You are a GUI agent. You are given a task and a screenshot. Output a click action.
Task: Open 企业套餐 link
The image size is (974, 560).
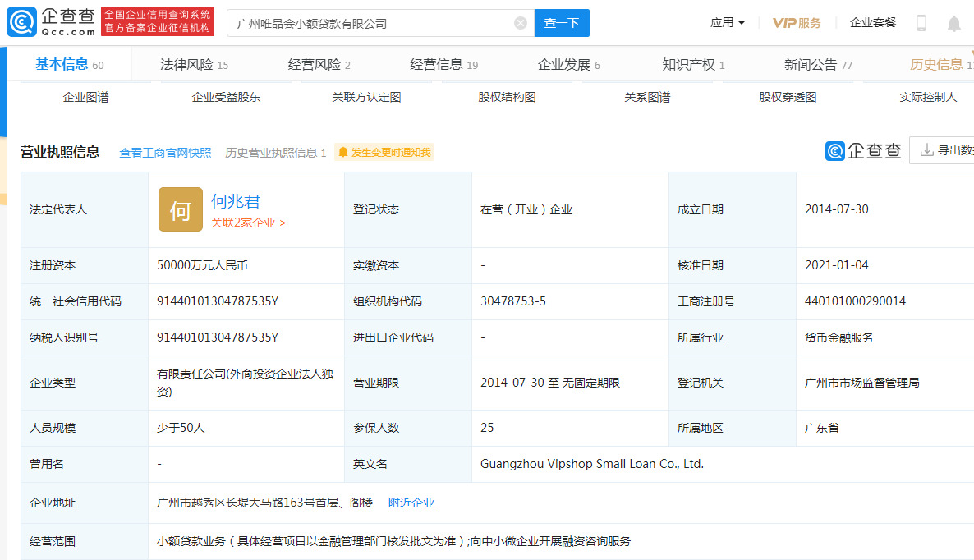873,23
